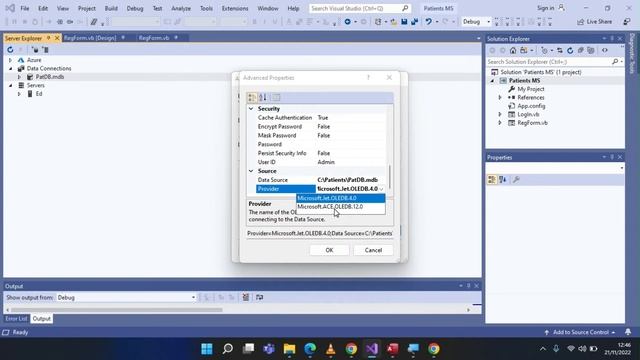Select Alphabetical sort icon in Advanced Properties
This screenshot has width=640, height=360.
(x=263, y=97)
